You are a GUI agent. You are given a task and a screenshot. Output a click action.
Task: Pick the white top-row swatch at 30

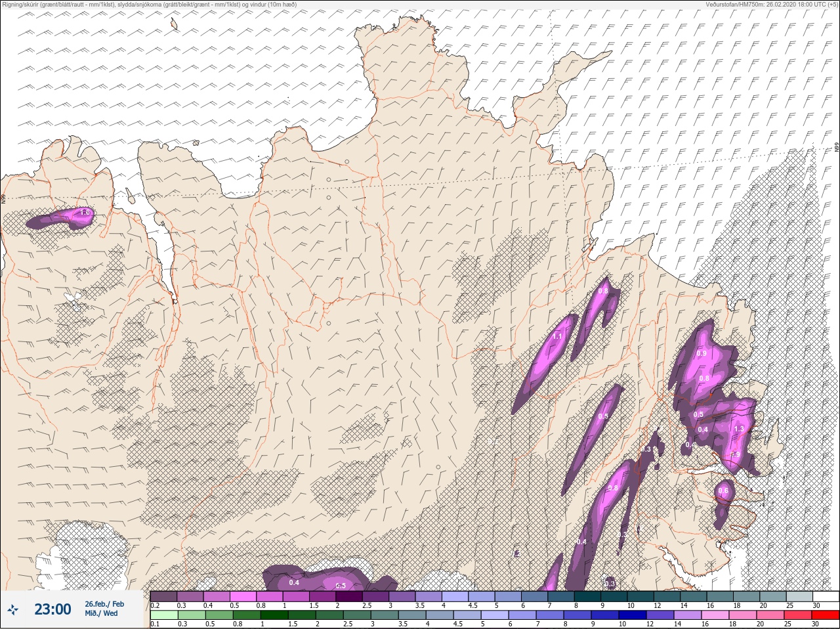826,596
